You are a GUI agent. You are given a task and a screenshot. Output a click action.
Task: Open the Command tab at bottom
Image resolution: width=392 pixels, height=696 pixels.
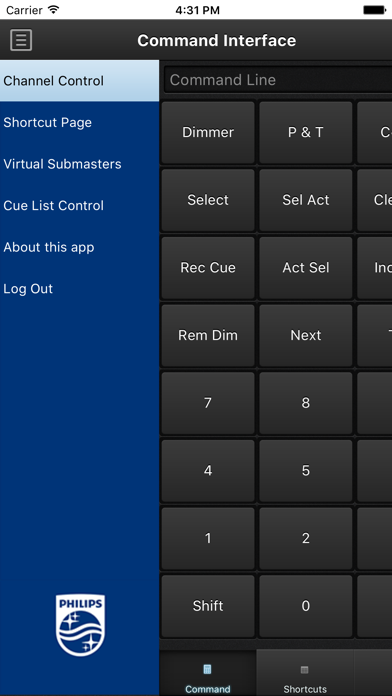click(x=208, y=673)
